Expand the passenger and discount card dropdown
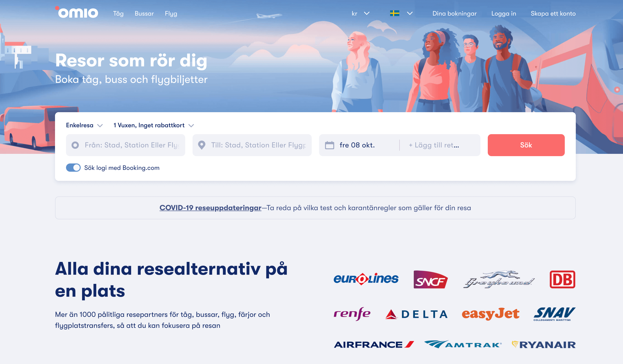The height and width of the screenshot is (364, 623). pos(154,125)
